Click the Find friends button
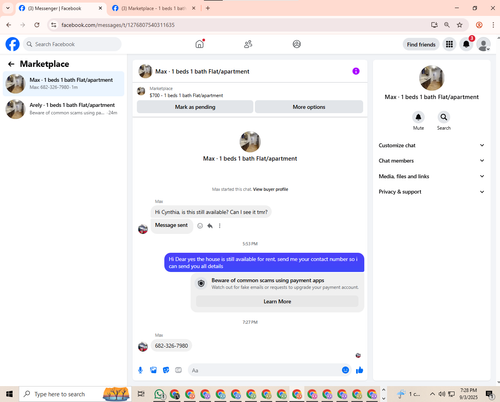Image resolution: width=500 pixels, height=402 pixels. (x=421, y=44)
